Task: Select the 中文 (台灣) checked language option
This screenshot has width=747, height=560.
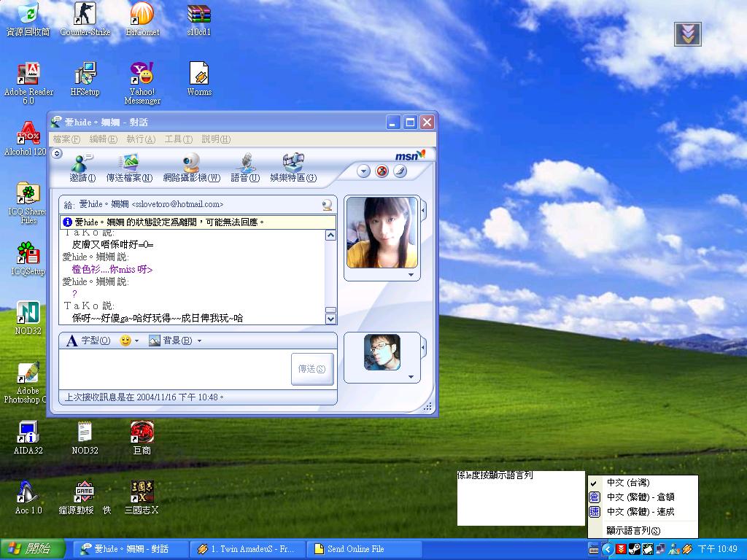Action: [x=643, y=483]
